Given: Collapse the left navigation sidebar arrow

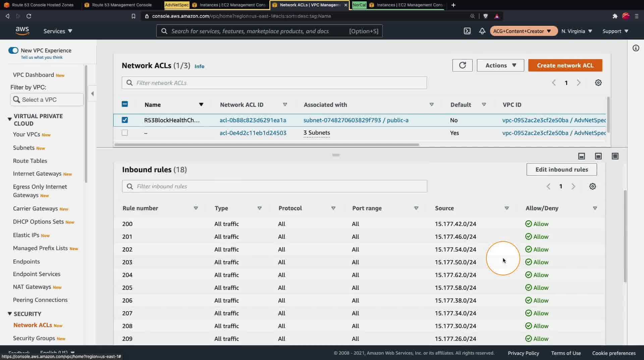Looking at the screenshot, I should [x=92, y=94].
